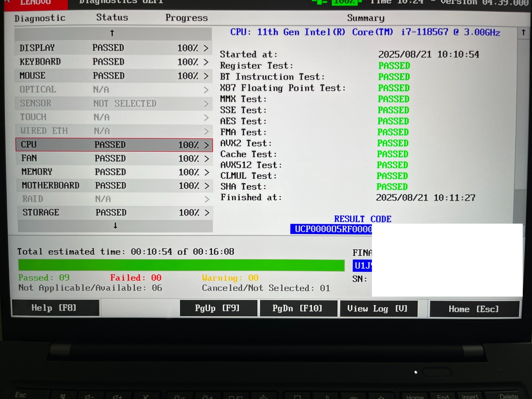This screenshot has width=532, height=399.
Task: Select the SENSOR diagnostic label
Action: point(36,103)
